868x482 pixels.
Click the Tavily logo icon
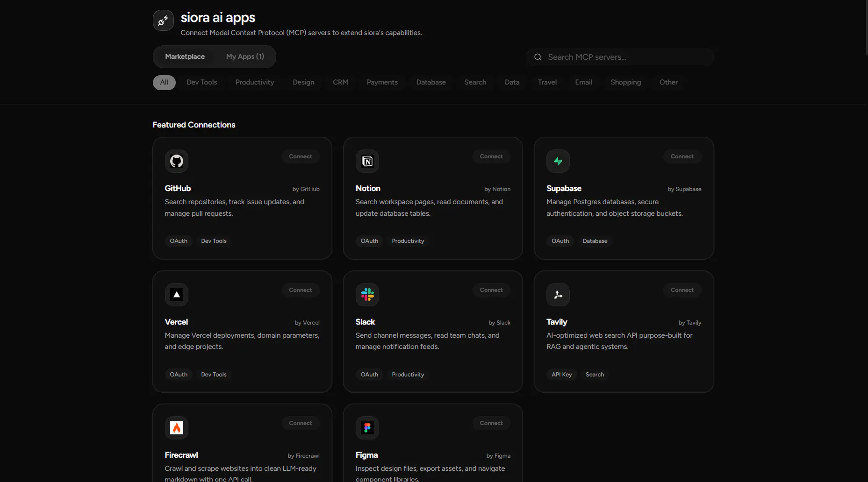pos(558,295)
